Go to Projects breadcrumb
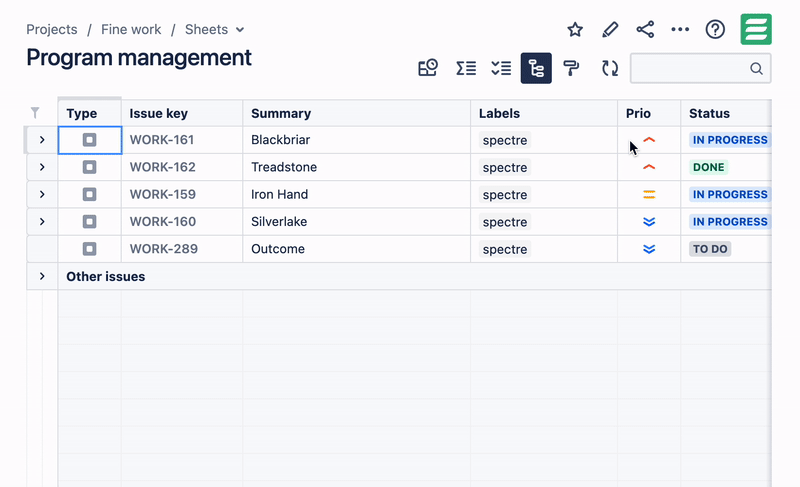 point(52,30)
